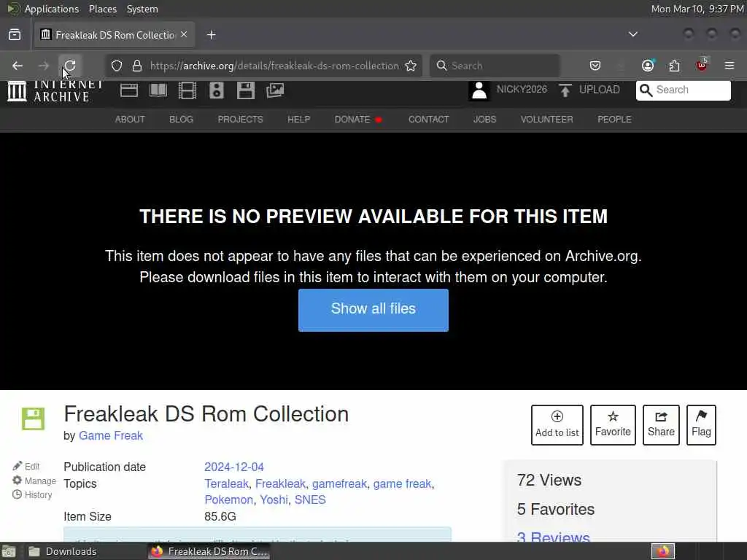Click the Add to list button
Screen dimensions: 747x560
[557, 425]
